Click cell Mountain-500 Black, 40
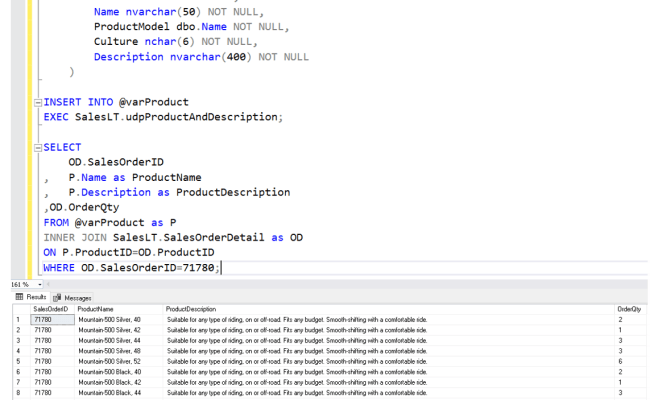650x400 pixels. (119, 372)
